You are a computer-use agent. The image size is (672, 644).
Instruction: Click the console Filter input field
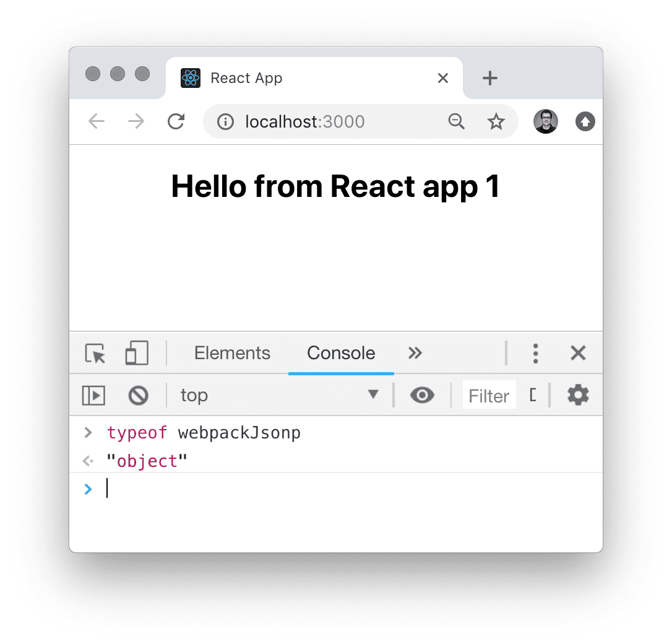coord(488,396)
